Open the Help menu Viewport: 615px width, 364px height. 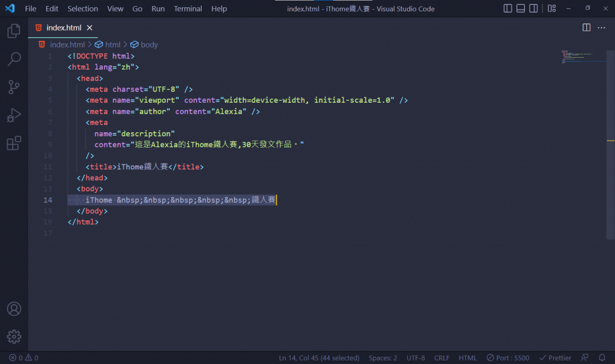[219, 8]
